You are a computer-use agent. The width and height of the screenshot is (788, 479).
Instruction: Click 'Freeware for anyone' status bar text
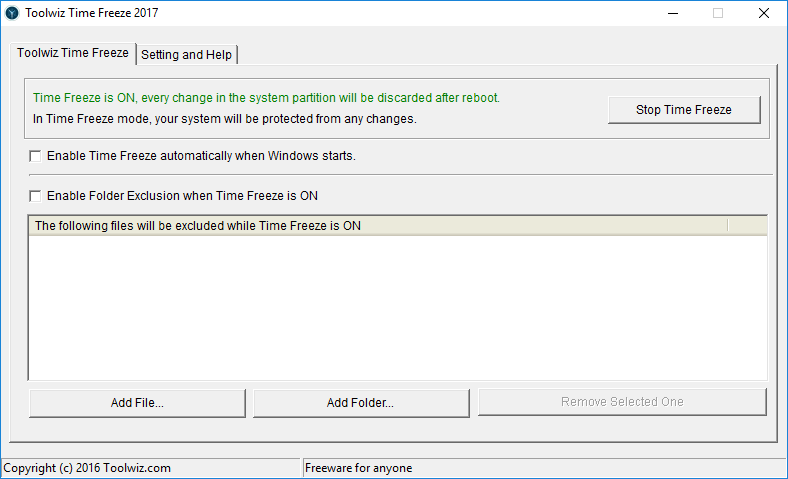[x=358, y=468]
